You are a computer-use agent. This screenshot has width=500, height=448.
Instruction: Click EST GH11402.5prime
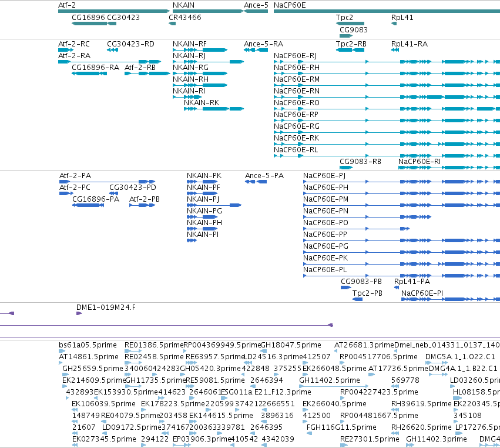[330, 380]
